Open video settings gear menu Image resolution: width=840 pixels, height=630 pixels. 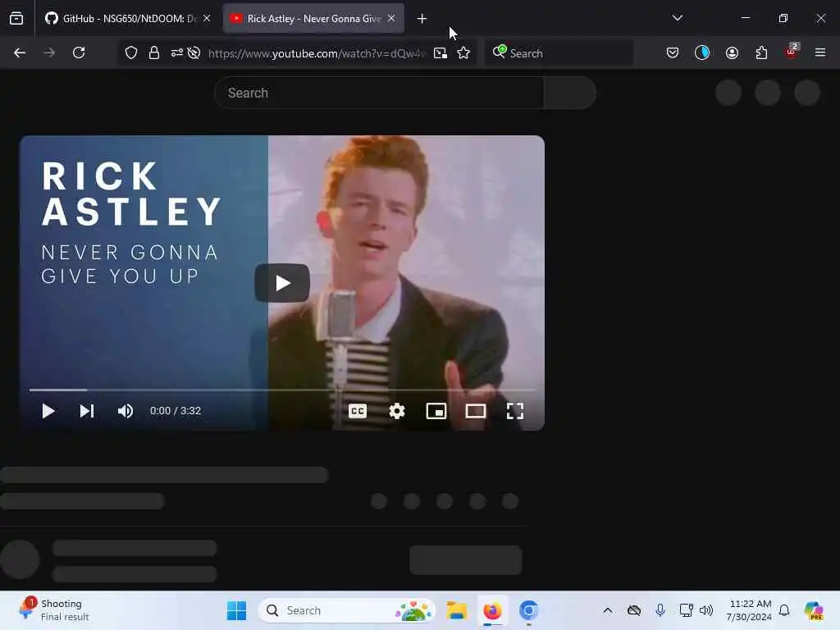click(396, 411)
